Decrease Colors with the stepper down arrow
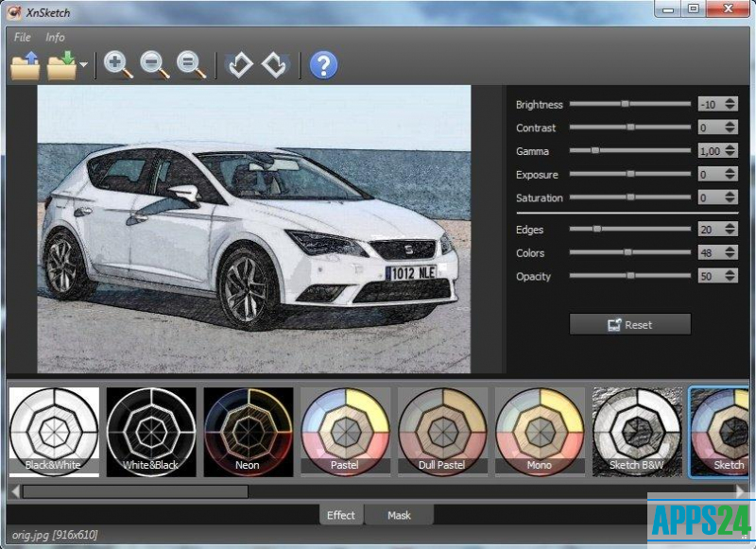The height and width of the screenshot is (549, 756). coord(730,256)
